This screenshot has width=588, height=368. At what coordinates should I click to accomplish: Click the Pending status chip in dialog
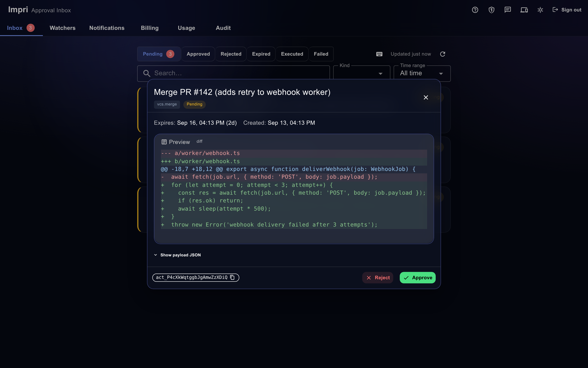tap(194, 104)
